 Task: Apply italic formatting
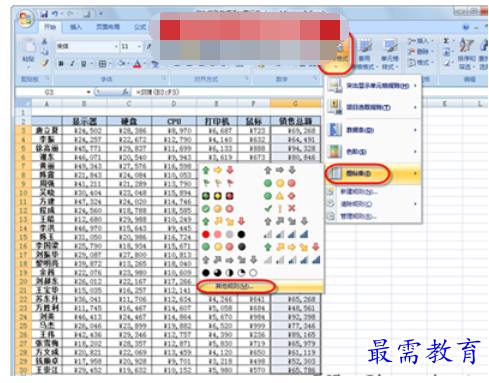click(72, 64)
